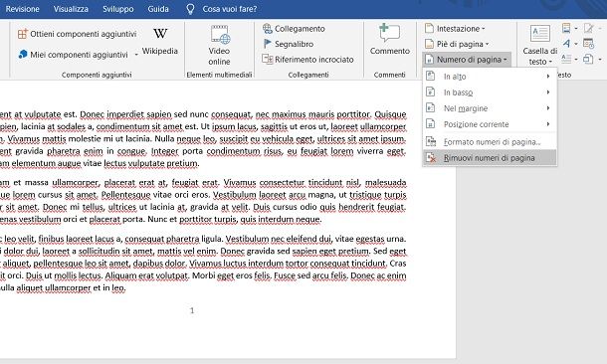The width and height of the screenshot is (607, 364).
Task: Open the Intestazione dropdown
Action: 461,29
